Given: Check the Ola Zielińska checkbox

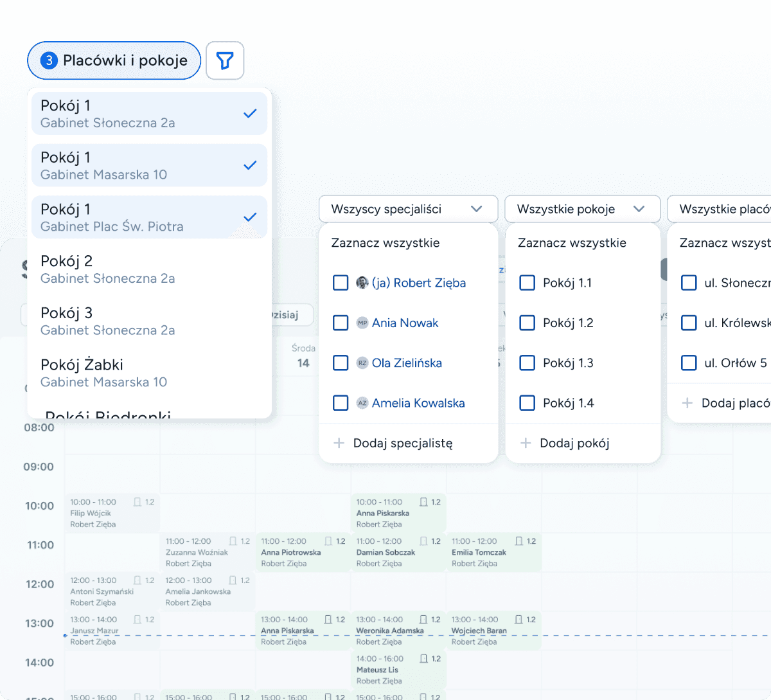Looking at the screenshot, I should coord(341,363).
